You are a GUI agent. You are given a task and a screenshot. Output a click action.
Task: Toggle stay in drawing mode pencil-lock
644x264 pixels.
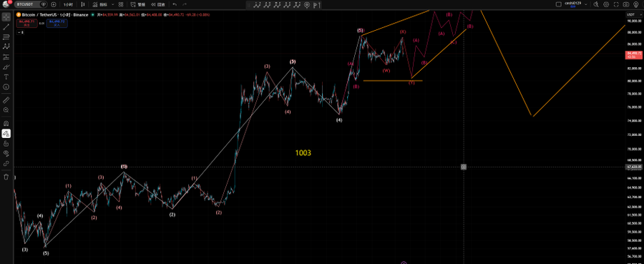(x=6, y=134)
